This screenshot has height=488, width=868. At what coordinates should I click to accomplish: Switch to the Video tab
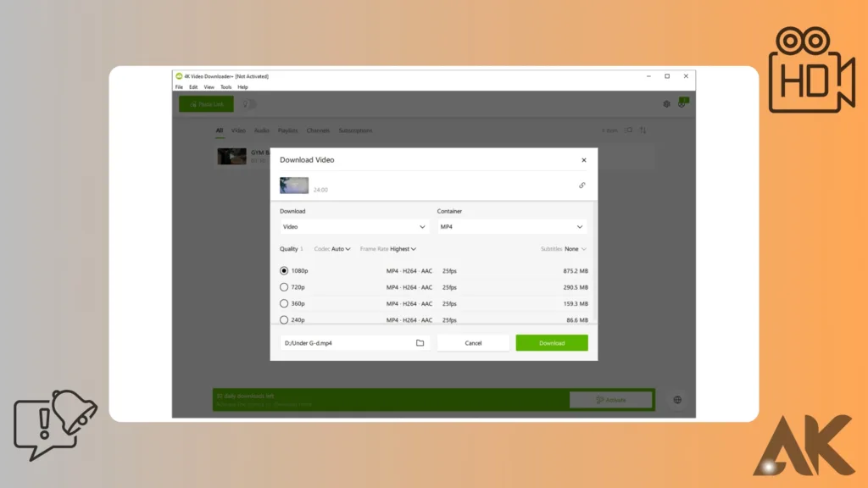[x=238, y=130]
